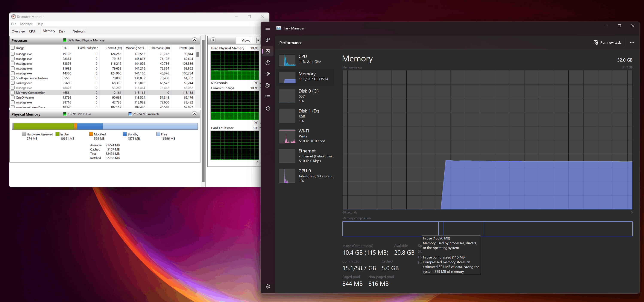Viewport: 644px width, 302px height.
Task: Switch to Network tab in Resource Monitor
Action: click(x=79, y=31)
